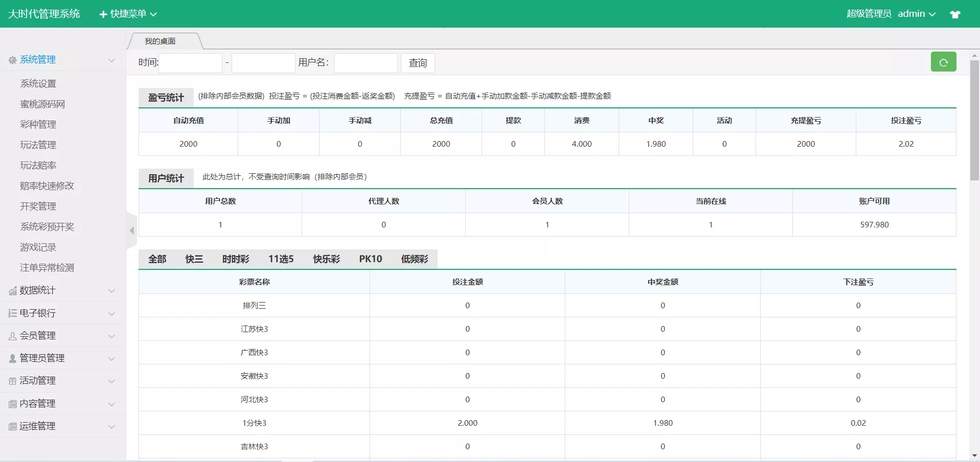Image resolution: width=980 pixels, height=462 pixels.
Task: Click the green refresh icon
Action: pos(943,62)
